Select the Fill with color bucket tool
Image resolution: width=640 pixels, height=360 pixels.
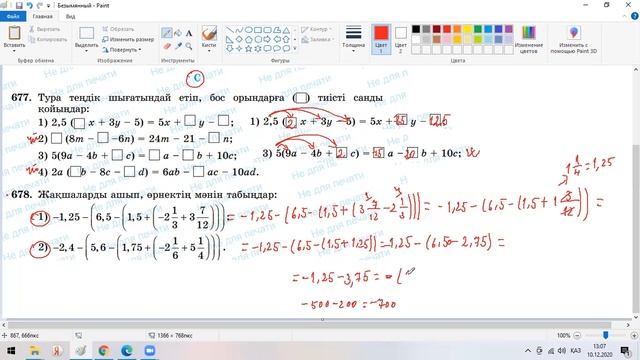coord(178,33)
